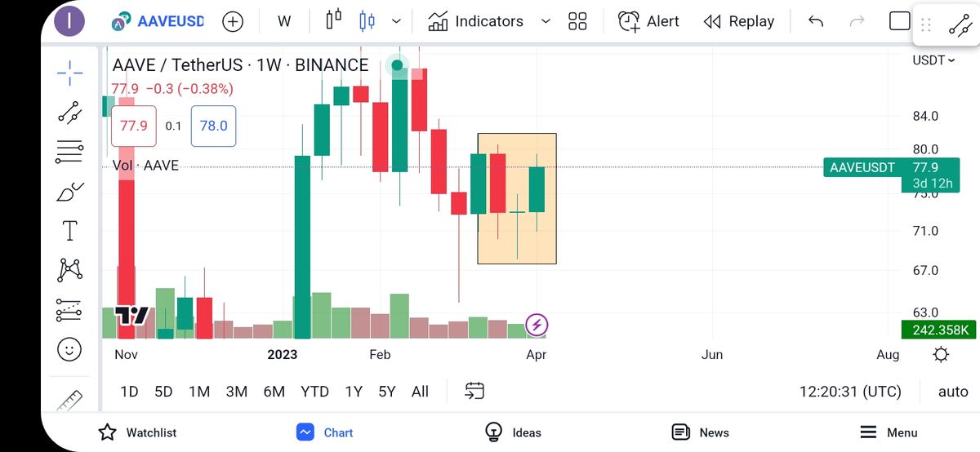Screen dimensions: 980x452
Task: Start bar Replay mode
Action: click(738, 21)
